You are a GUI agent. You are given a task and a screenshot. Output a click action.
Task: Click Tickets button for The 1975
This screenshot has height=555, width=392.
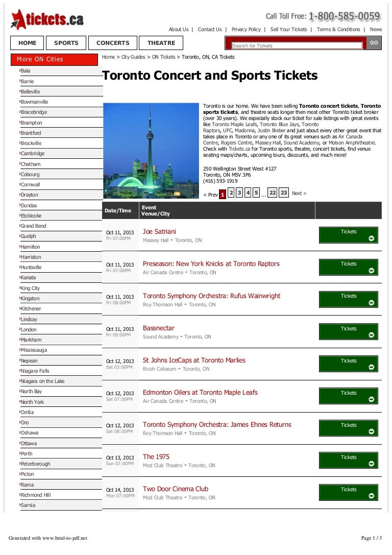tap(349, 461)
